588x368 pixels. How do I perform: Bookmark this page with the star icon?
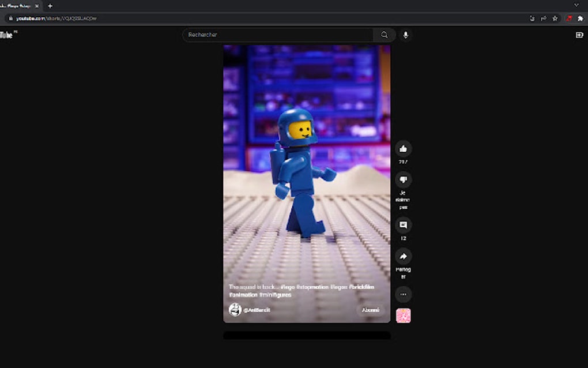tap(555, 18)
